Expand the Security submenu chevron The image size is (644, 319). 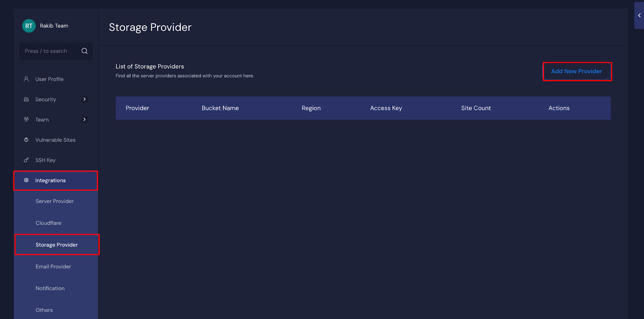click(85, 99)
